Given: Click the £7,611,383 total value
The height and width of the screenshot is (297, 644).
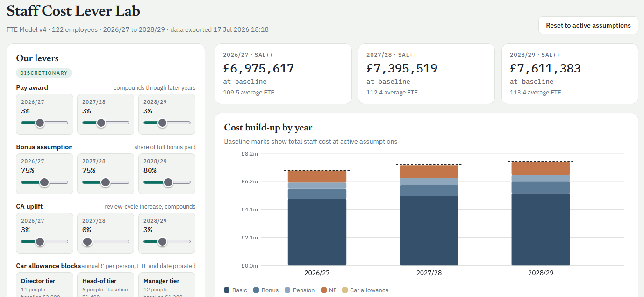Looking at the screenshot, I should [x=545, y=68].
